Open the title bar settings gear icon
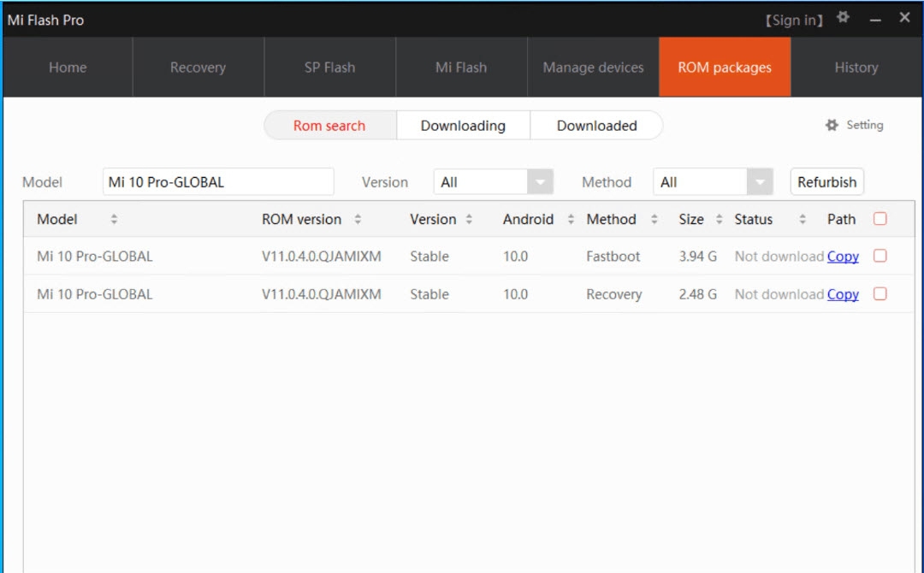The image size is (924, 573). point(844,18)
